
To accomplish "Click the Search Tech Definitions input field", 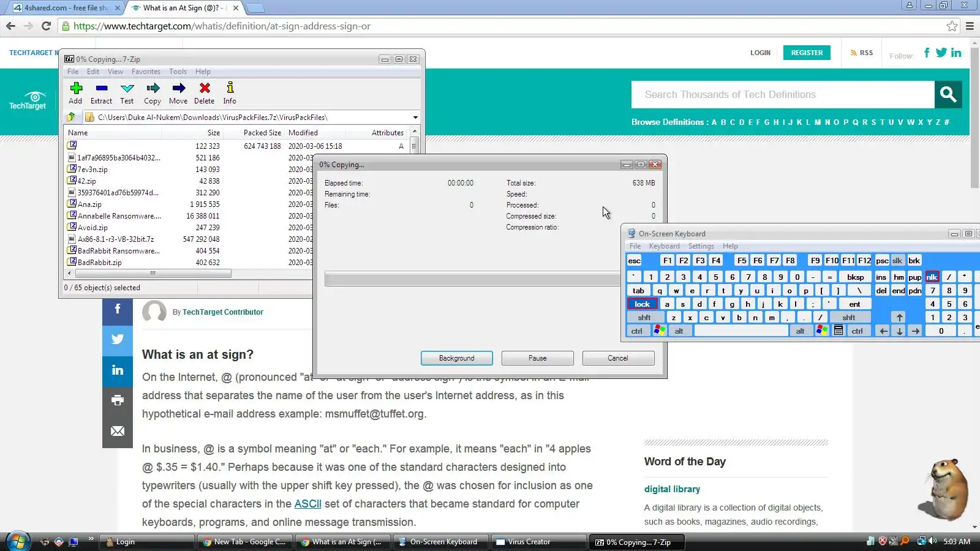I will [783, 94].
